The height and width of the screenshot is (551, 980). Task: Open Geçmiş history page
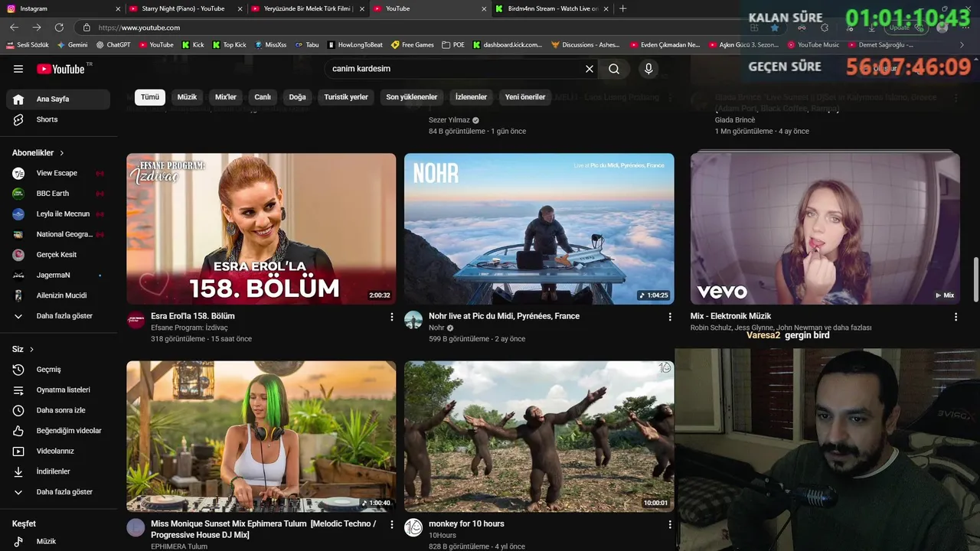click(59, 370)
